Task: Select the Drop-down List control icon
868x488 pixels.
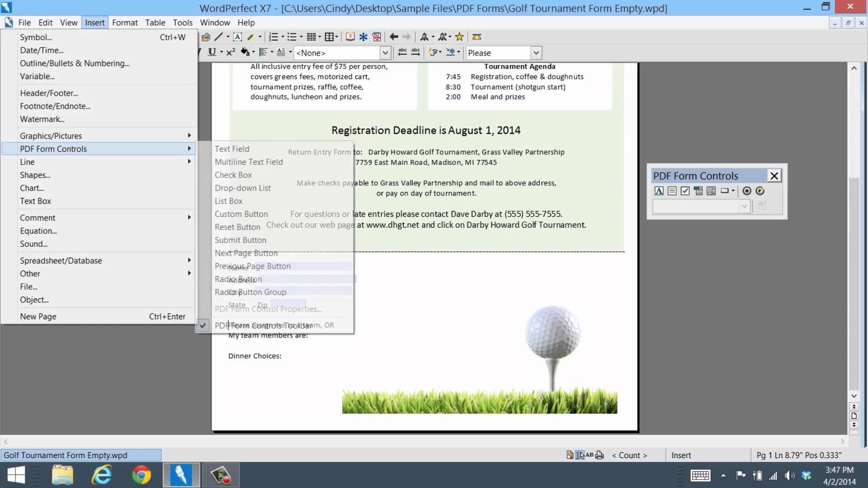Action: click(x=698, y=191)
